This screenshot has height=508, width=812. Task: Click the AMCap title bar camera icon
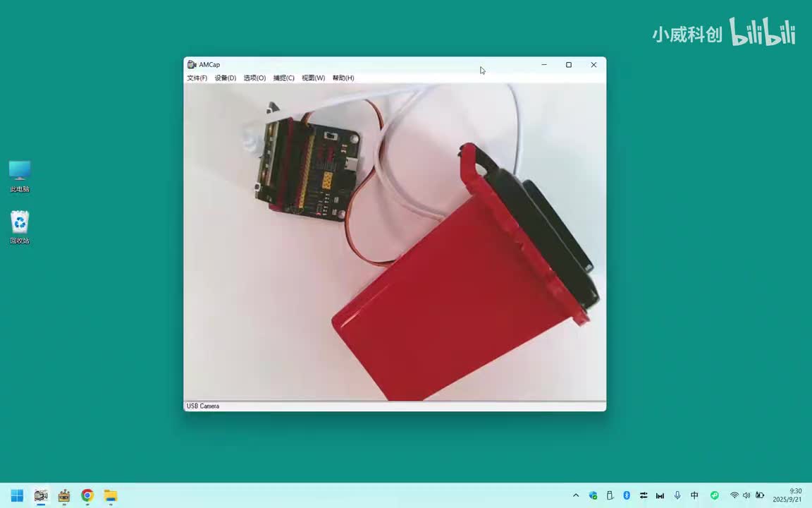click(x=192, y=64)
